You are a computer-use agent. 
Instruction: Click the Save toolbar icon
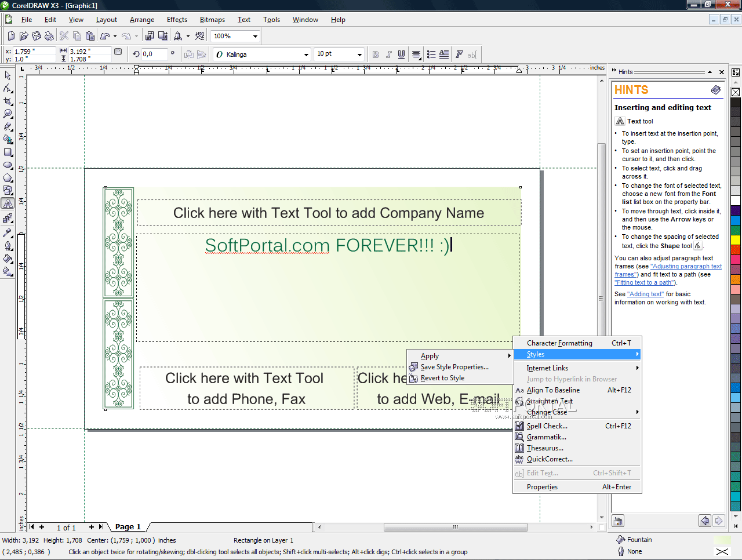pos(37,36)
